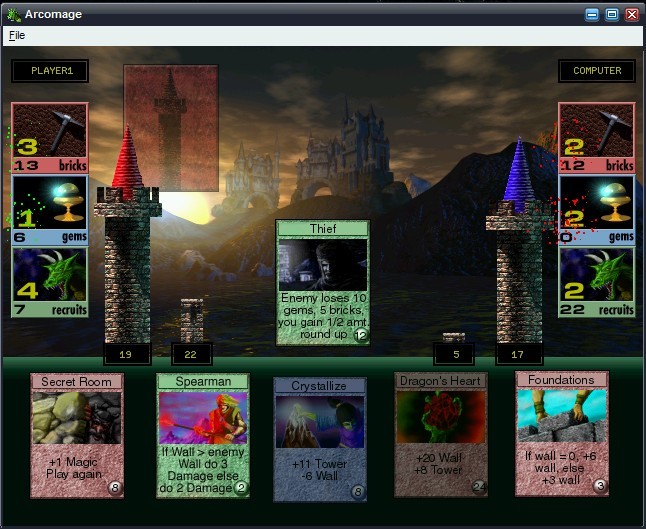
Task: Click the Crystallize card artwork
Action: click(320, 422)
